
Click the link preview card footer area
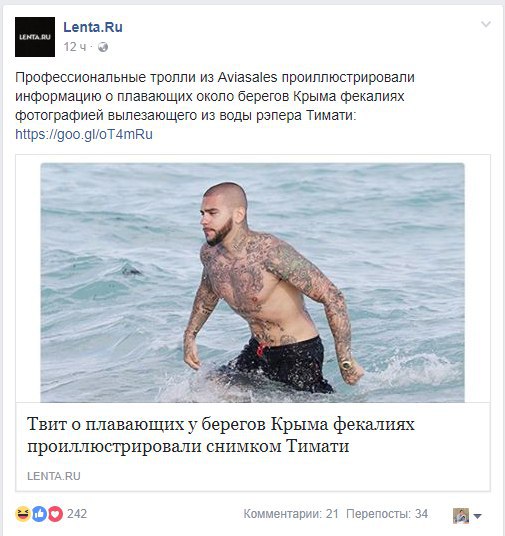[253, 447]
